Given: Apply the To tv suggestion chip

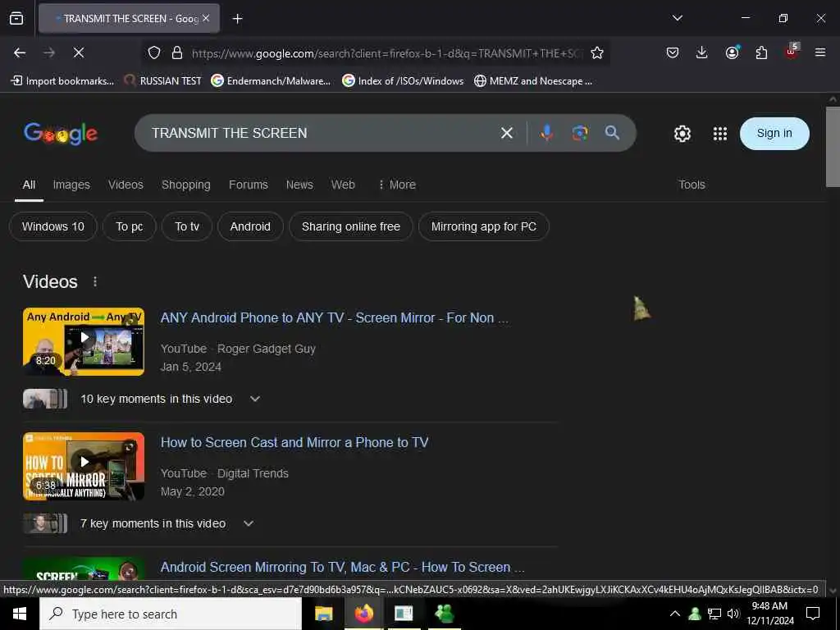Looking at the screenshot, I should (x=187, y=226).
